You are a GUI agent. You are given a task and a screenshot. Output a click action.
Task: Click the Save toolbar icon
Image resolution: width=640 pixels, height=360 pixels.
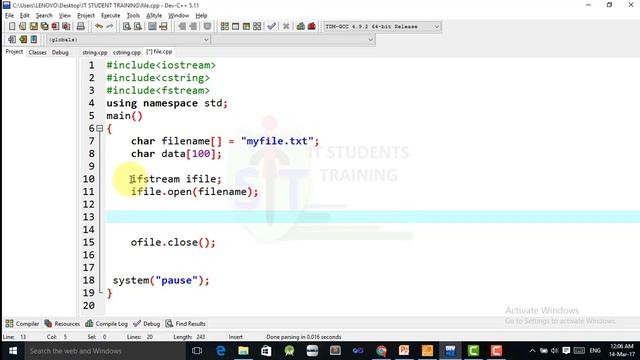33,27
